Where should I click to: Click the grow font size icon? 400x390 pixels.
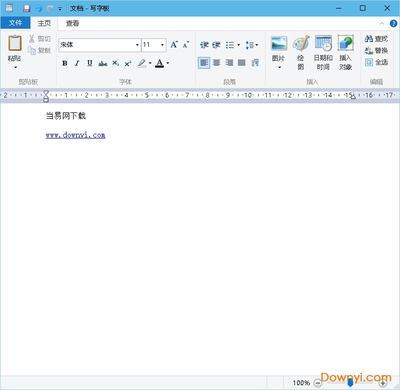point(174,45)
